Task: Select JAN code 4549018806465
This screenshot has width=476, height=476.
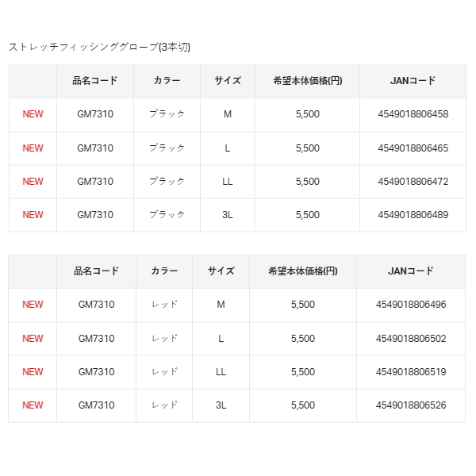Action: coord(413,148)
